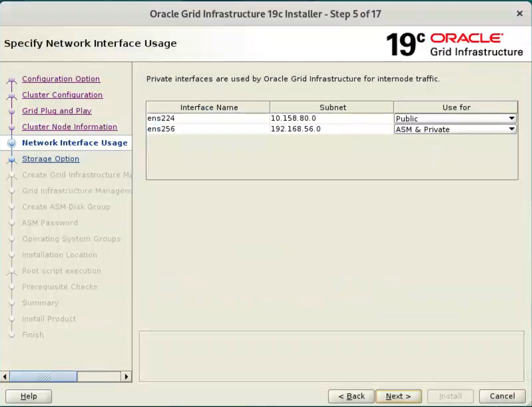This screenshot has width=532, height=407.
Task: Click the Grid Plug and Play step bullet
Action: tap(12, 112)
